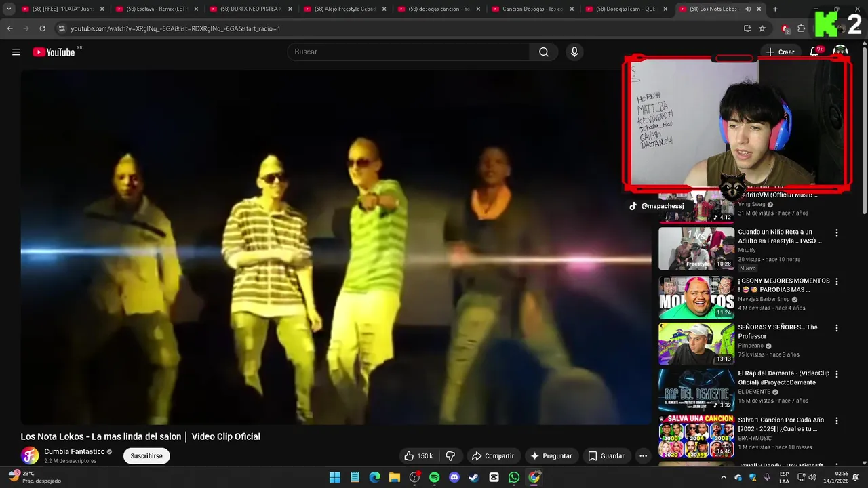Screen dimensions: 868x488
Task: Open browser extensions puzzle icon
Action: pos(802,28)
